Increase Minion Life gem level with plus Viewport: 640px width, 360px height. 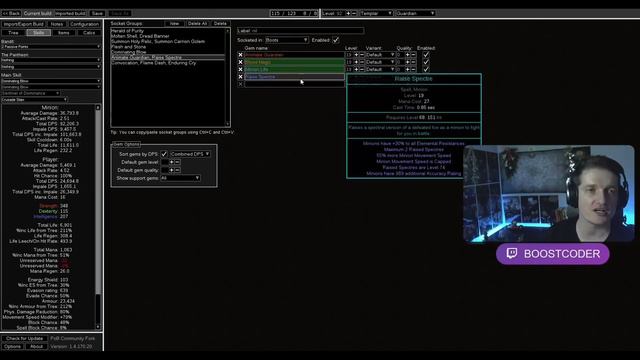(x=356, y=69)
